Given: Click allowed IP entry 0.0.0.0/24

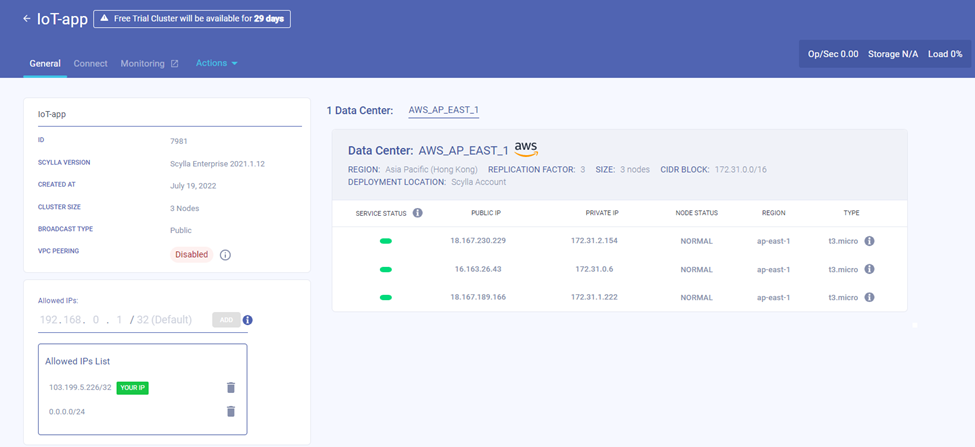Looking at the screenshot, I should (67, 411).
